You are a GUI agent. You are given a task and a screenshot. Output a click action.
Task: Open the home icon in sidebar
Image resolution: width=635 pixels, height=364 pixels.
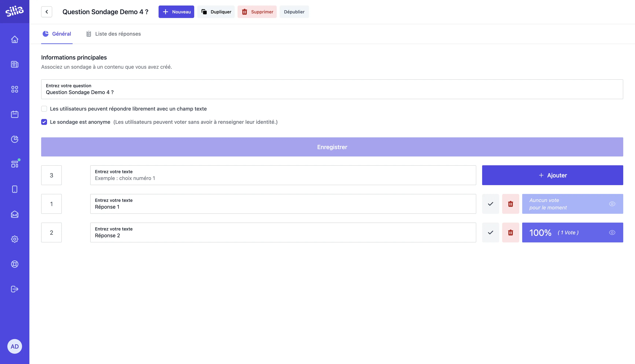click(15, 39)
